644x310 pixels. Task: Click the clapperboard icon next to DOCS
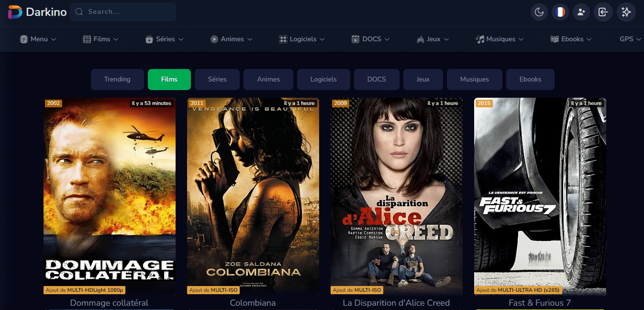pyautogui.click(x=355, y=39)
